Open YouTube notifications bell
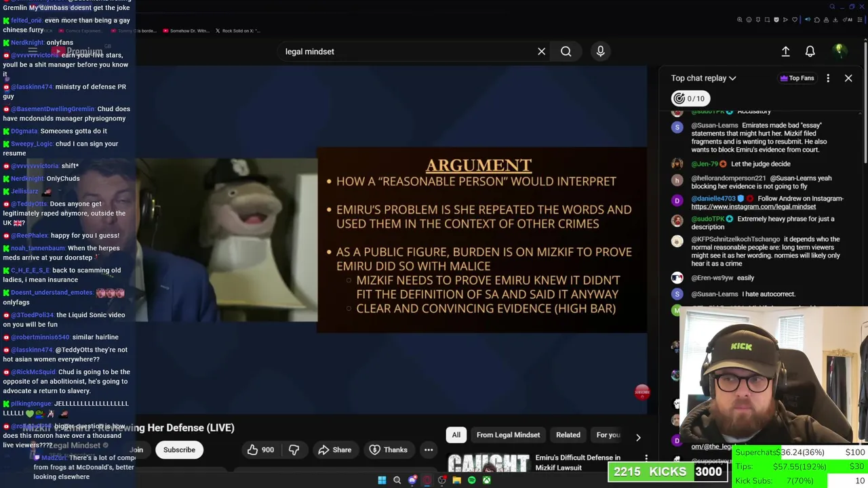Screen dimensions: 868x488 [810, 52]
